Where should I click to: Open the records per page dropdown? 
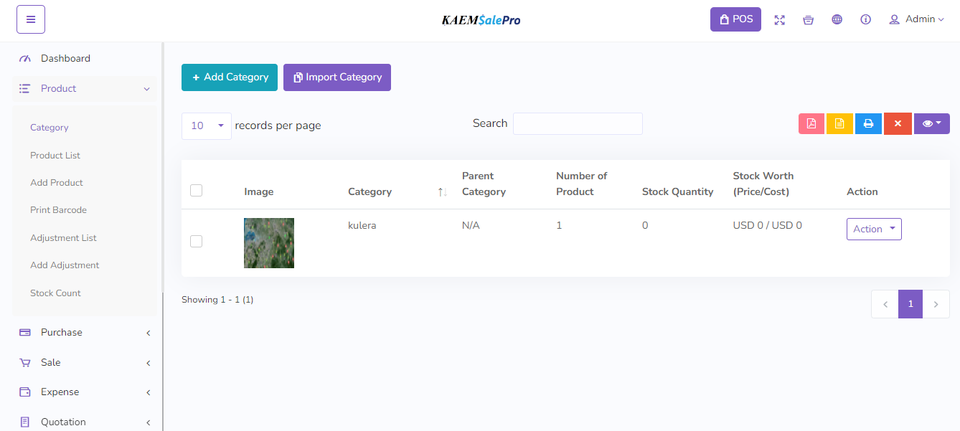pyautogui.click(x=206, y=126)
